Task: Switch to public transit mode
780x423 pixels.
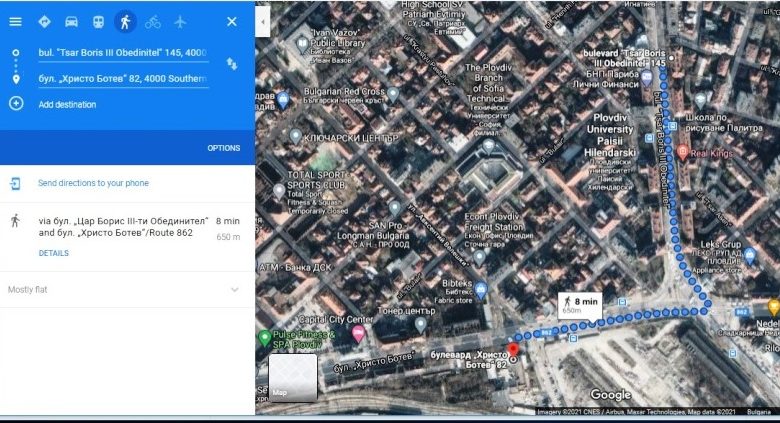Action: coord(98,22)
